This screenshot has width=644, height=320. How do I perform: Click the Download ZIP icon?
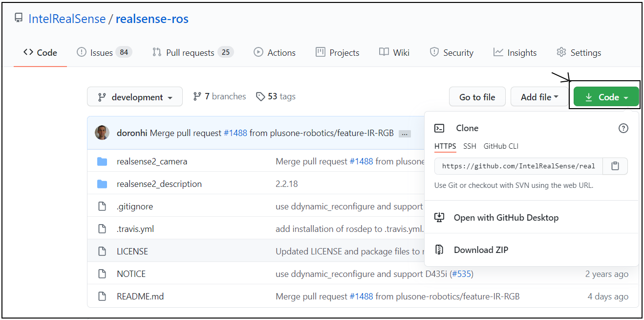pyautogui.click(x=439, y=250)
